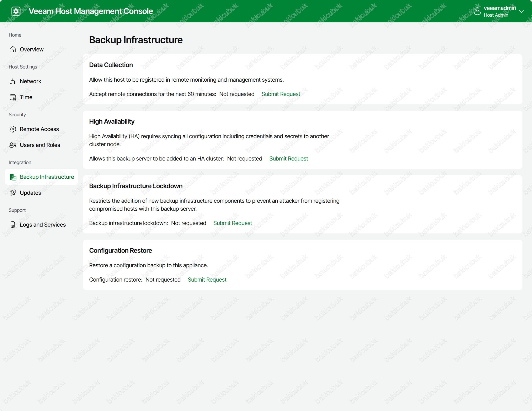Click the Remote Access gear icon
Image resolution: width=532 pixels, height=411 pixels.
point(13,129)
